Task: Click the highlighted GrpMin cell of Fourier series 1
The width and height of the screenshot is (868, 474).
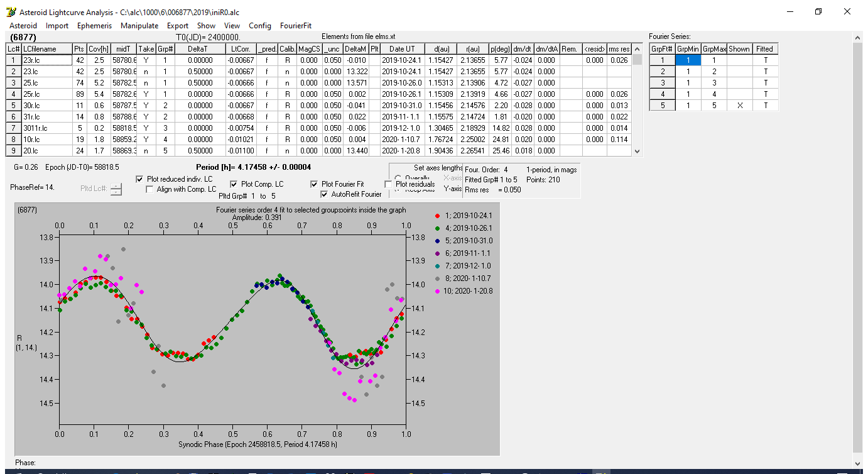Action: point(688,60)
